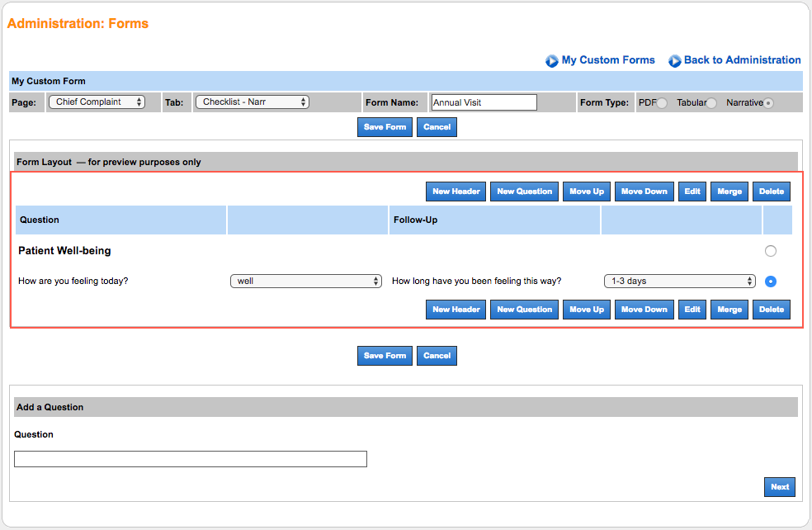The width and height of the screenshot is (812, 530).
Task: Click the New Question button
Action: pyautogui.click(x=524, y=191)
